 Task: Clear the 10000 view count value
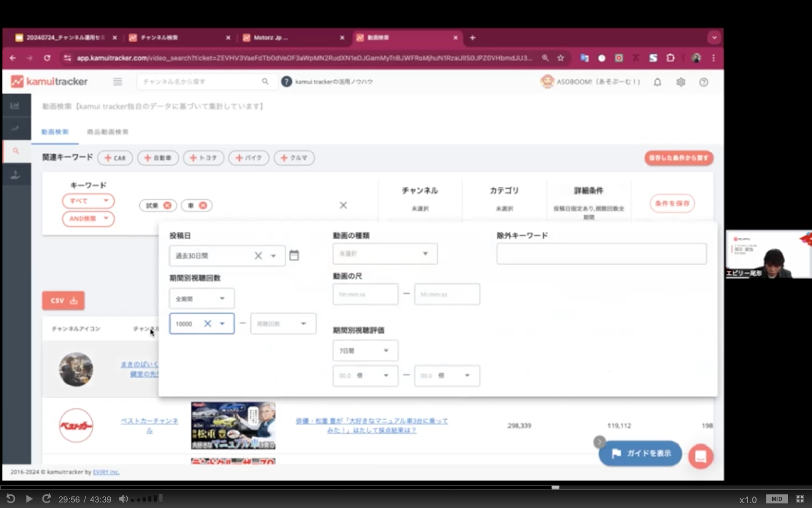point(208,324)
